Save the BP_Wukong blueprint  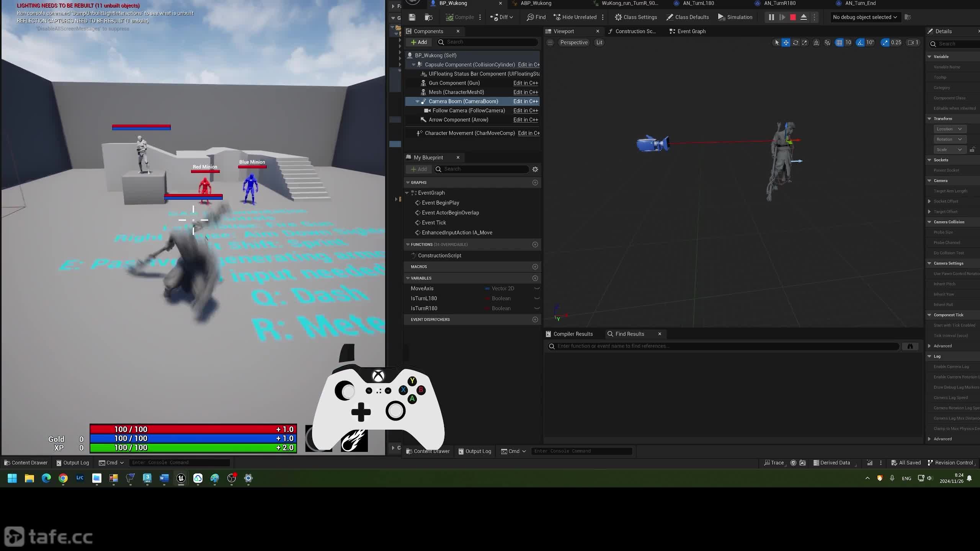click(x=412, y=17)
